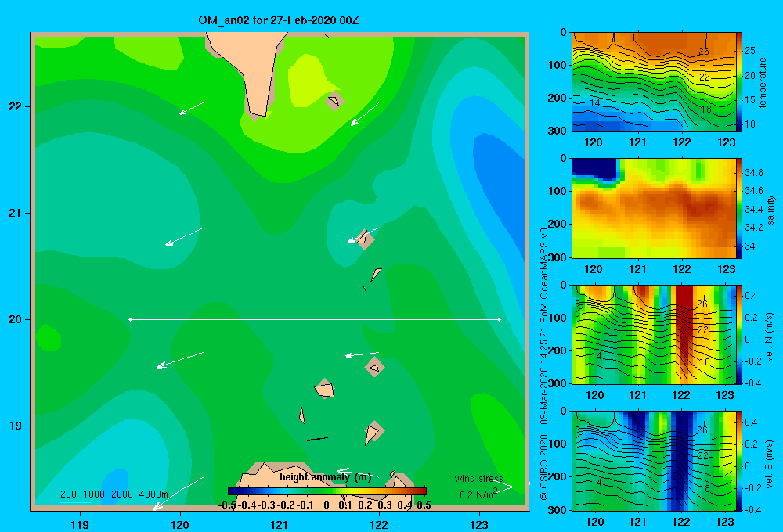Click the wind stress reference arrow in legend
This screenshot has height=532, width=783.
[482, 487]
